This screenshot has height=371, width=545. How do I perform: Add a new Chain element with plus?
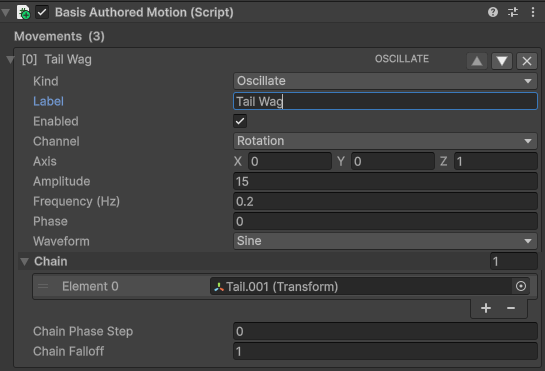click(486, 308)
